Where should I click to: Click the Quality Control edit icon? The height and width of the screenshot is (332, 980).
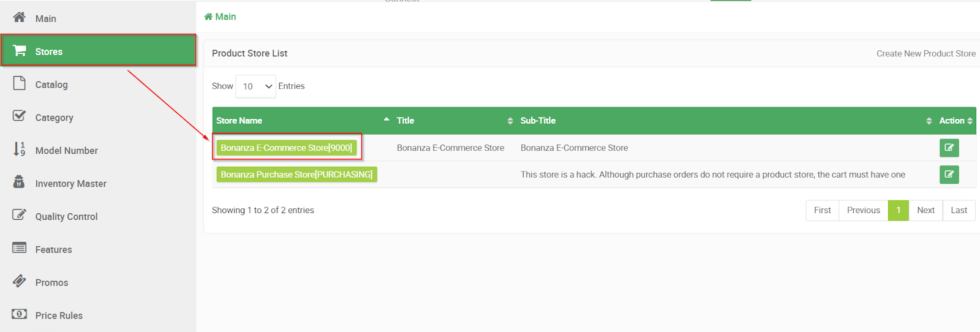click(20, 215)
